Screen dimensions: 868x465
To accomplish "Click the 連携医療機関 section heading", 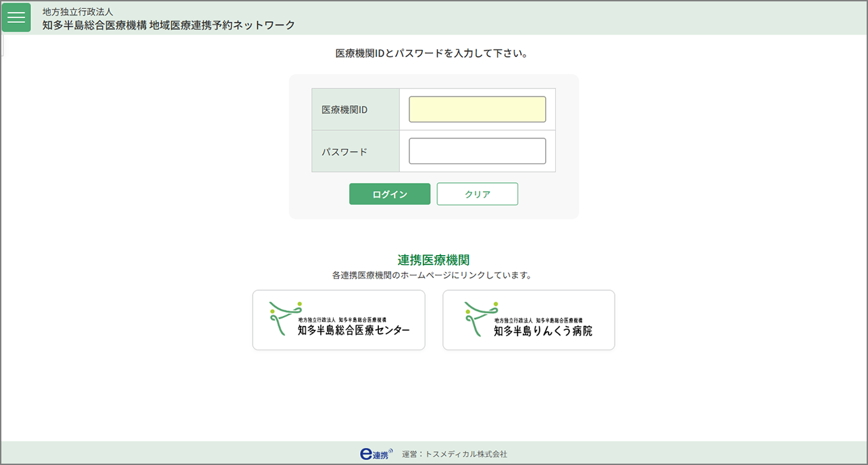I will point(434,260).
